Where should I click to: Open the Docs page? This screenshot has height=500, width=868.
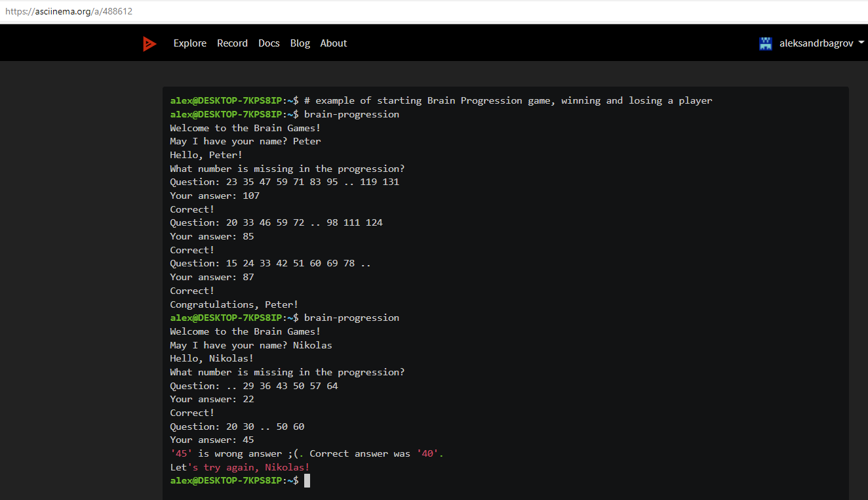[269, 43]
